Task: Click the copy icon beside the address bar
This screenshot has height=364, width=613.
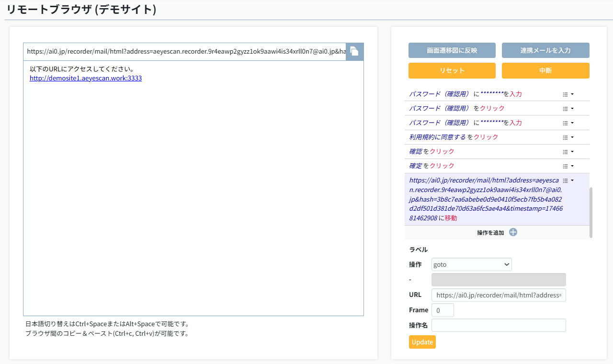Action: [354, 51]
